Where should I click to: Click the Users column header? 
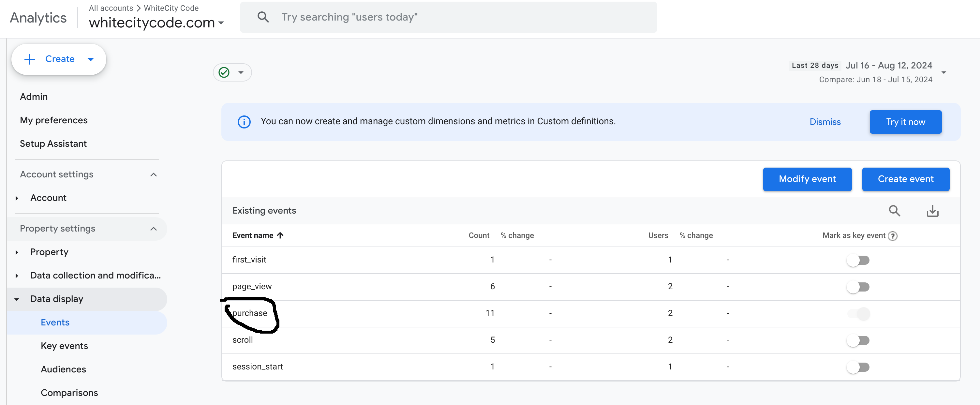[658, 235]
